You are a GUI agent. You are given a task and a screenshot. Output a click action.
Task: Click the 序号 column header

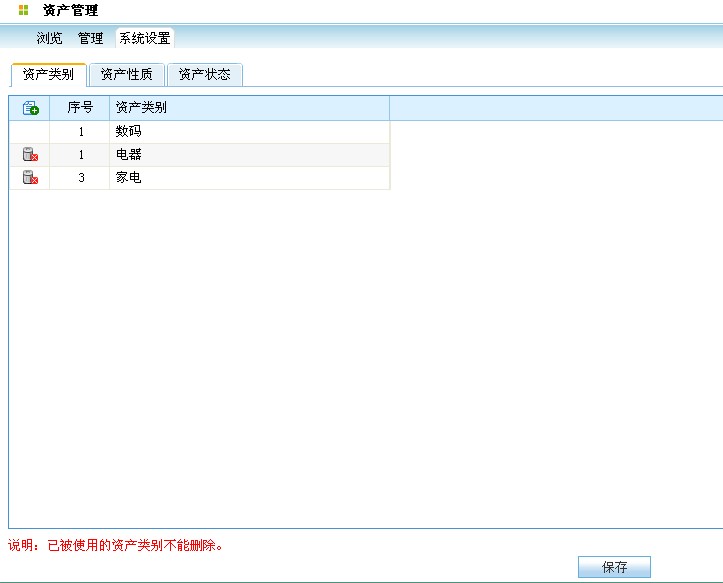(80, 108)
